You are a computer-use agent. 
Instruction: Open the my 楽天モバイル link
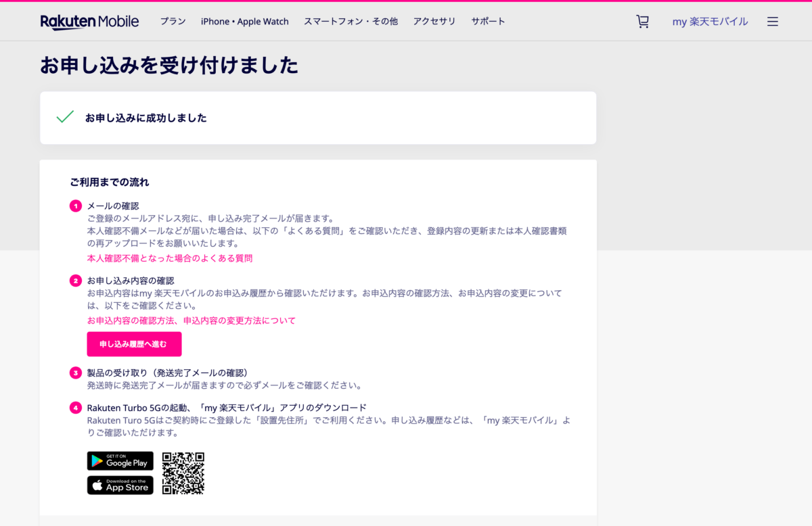[x=710, y=21]
